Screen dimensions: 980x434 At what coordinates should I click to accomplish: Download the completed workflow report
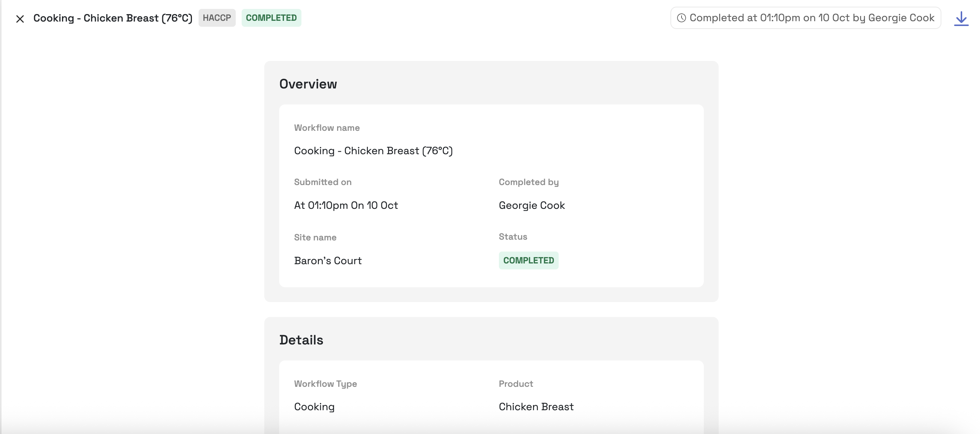961,18
